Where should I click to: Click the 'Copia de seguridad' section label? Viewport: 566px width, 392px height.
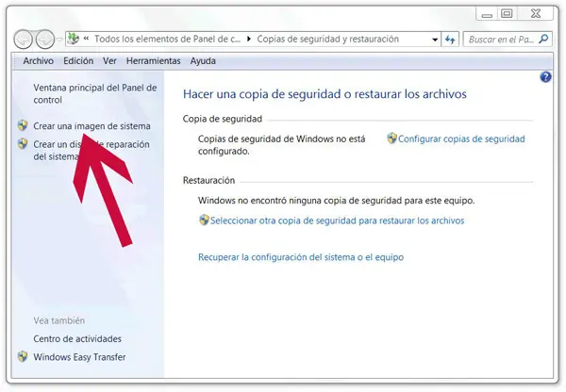pos(223,119)
